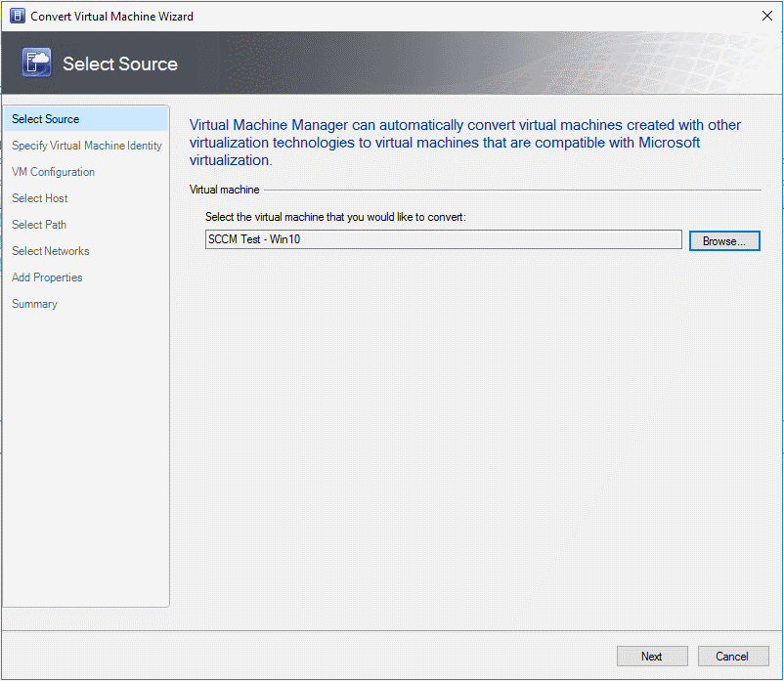Cancel the conversion wizard
This screenshot has height=681, width=784.
733,656
